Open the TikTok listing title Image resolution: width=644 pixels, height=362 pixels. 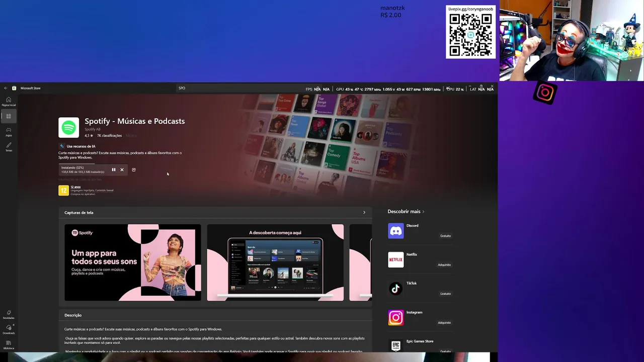tap(412, 283)
